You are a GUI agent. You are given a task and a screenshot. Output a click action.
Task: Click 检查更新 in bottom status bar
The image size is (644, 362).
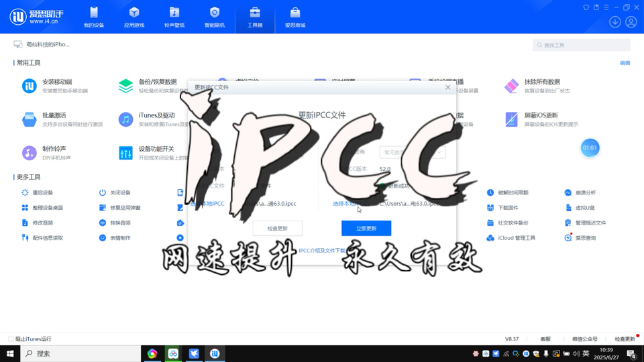(625, 339)
